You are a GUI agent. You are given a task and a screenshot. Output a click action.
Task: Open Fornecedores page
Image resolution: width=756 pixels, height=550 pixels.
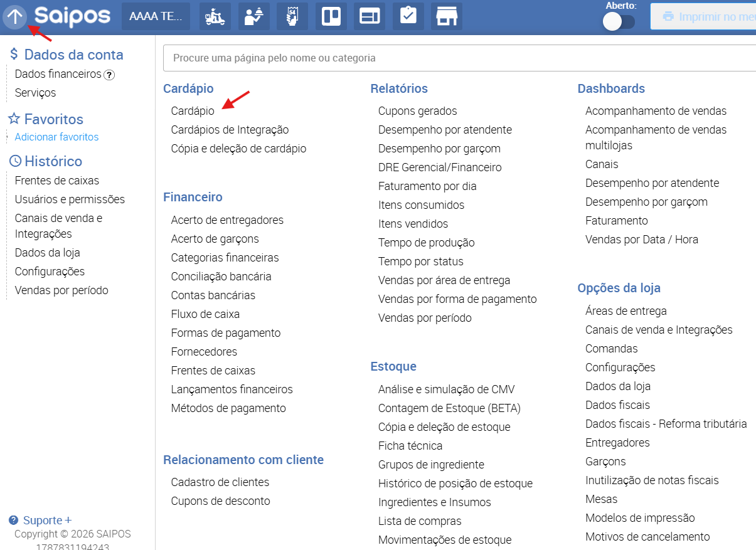coord(204,352)
